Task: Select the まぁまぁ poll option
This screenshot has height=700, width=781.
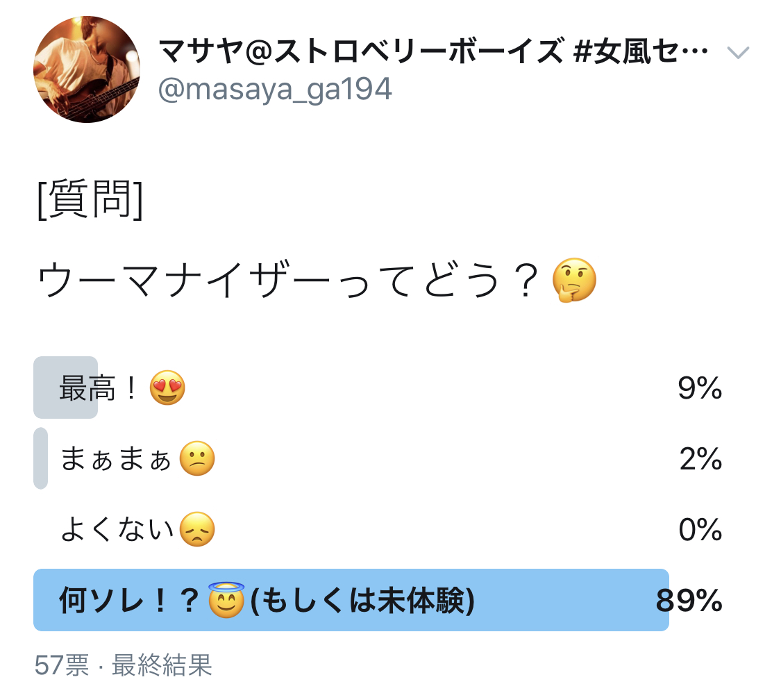Action: tap(378, 458)
